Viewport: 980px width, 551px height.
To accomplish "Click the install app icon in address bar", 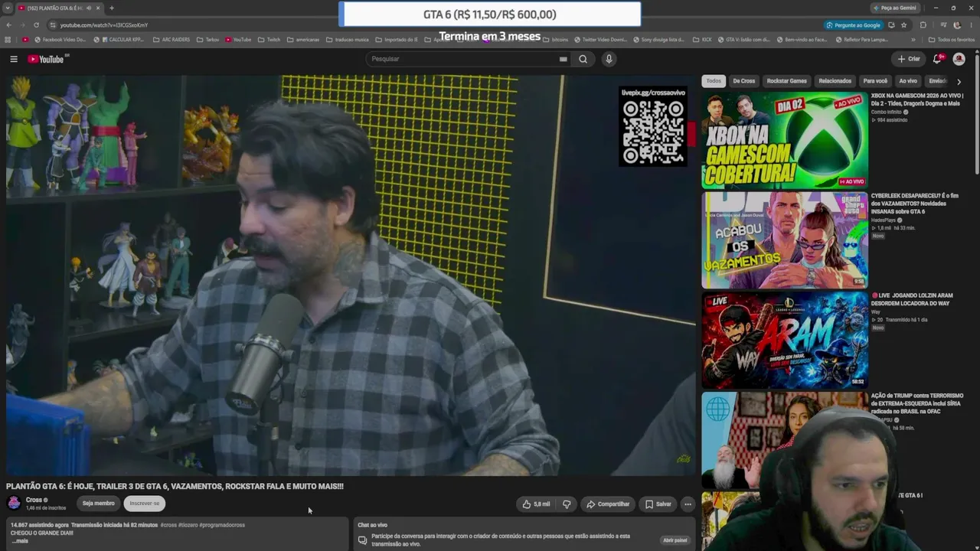I will [891, 25].
